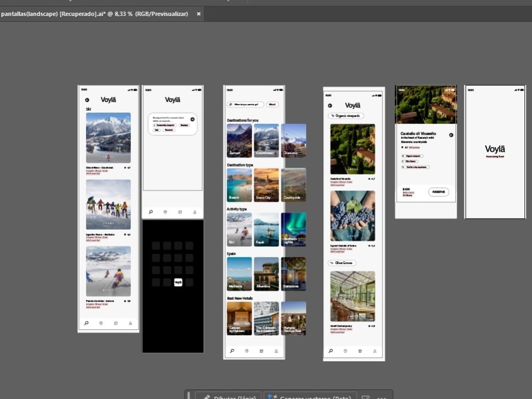Screen dimensions: 532x399
Task: Click the back arrow icon on the Ski artboard
Action: [87, 100]
